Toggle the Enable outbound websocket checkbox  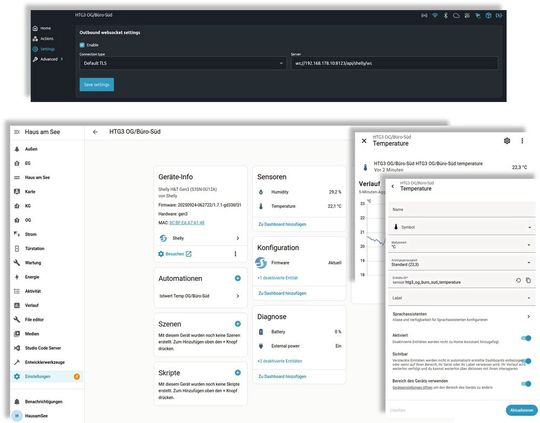(x=82, y=45)
